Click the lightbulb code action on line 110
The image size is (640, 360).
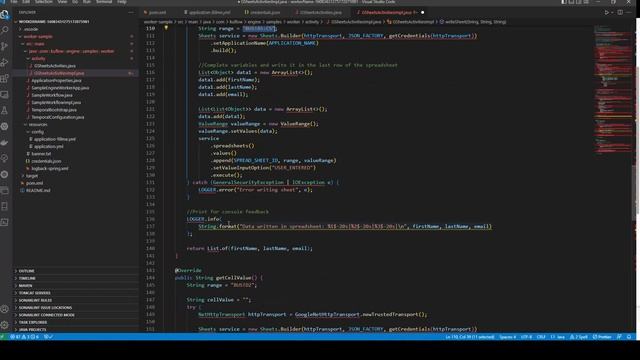click(166, 28)
